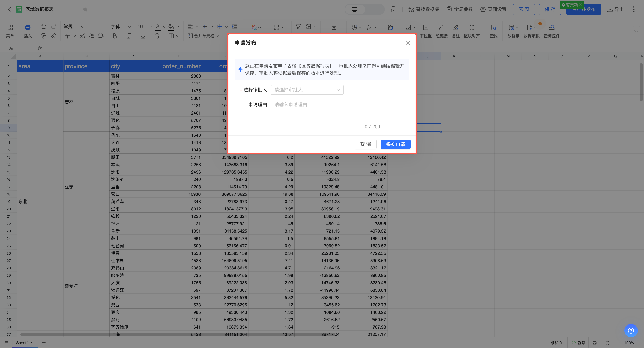Click the strikethrough text icon

point(157,36)
